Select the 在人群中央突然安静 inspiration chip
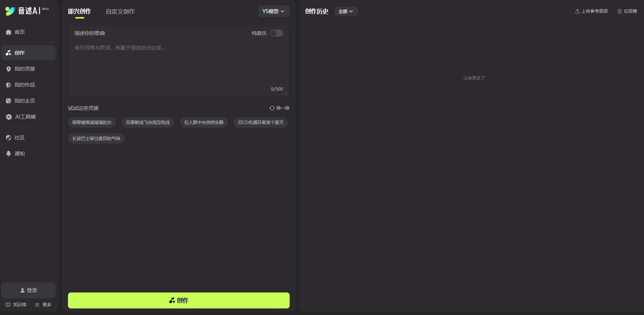Viewport: 644px width, 315px height. [204, 123]
